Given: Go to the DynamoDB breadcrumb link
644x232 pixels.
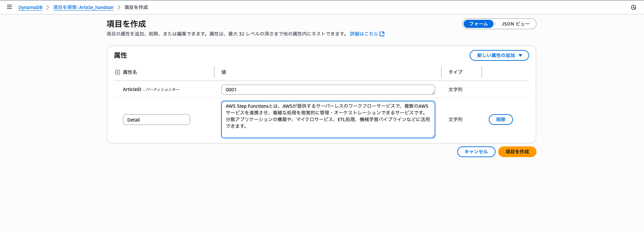Looking at the screenshot, I should [30, 7].
